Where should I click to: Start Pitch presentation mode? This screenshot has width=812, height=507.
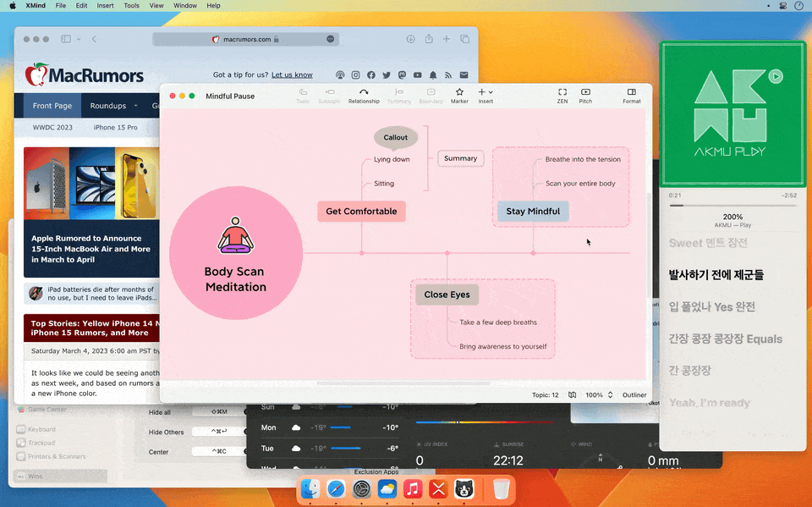[585, 95]
